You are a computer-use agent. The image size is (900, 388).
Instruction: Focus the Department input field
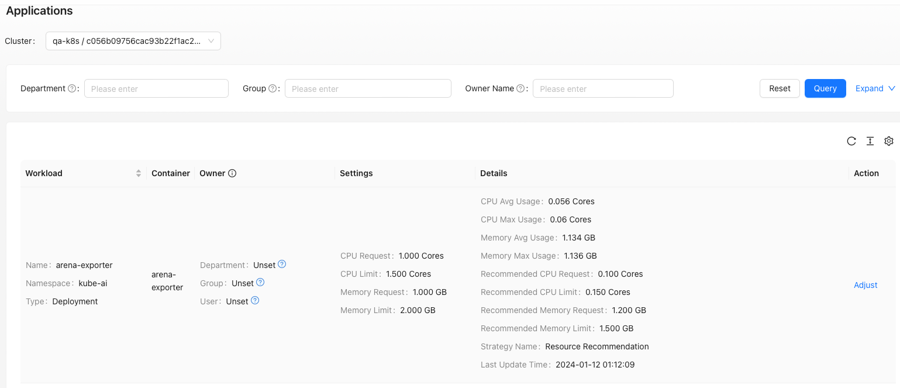point(156,88)
